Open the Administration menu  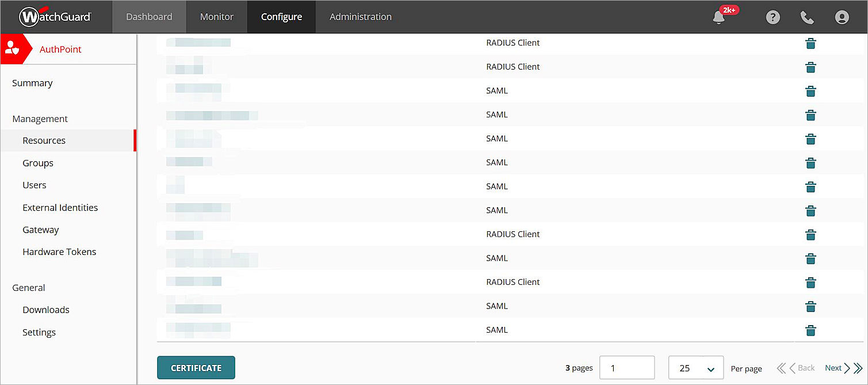[x=360, y=17]
